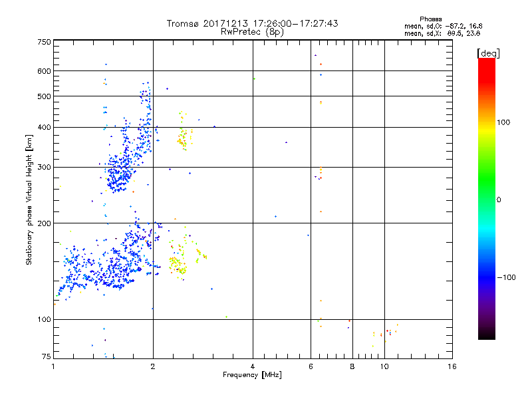The image size is (532, 399).
Task: Click the x-axis tick label '10'
Action: click(x=384, y=366)
